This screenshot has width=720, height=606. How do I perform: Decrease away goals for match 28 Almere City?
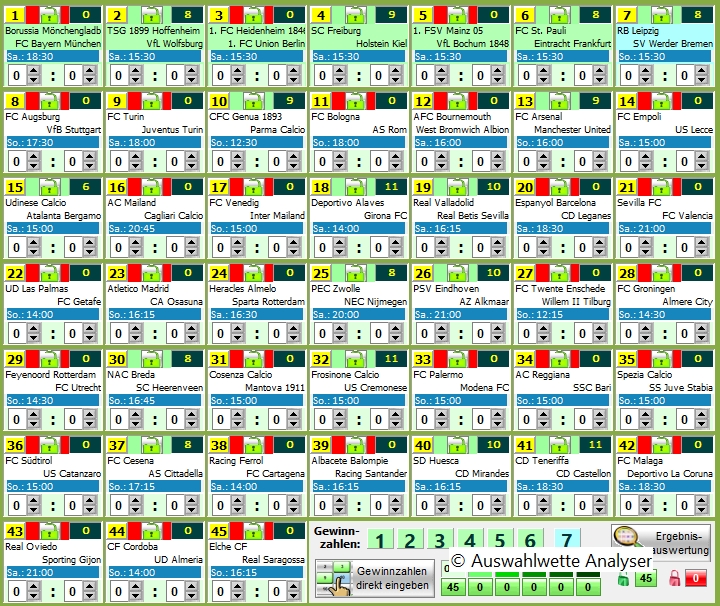(701, 338)
